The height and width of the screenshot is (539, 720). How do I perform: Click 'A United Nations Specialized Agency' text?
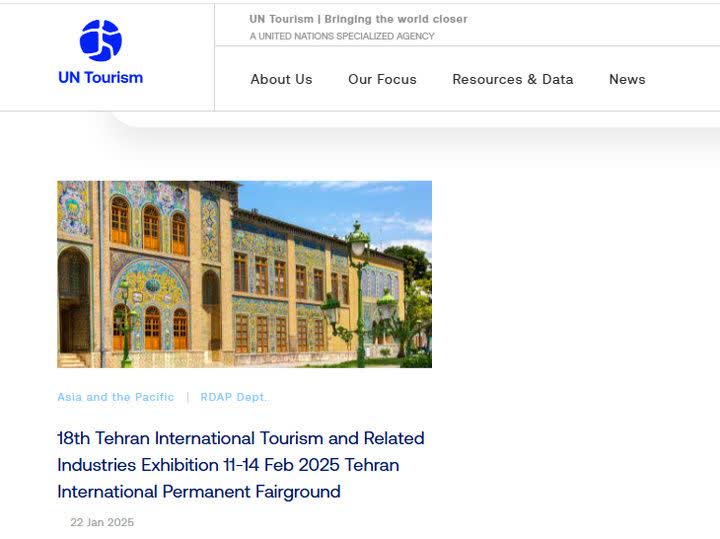tap(342, 36)
